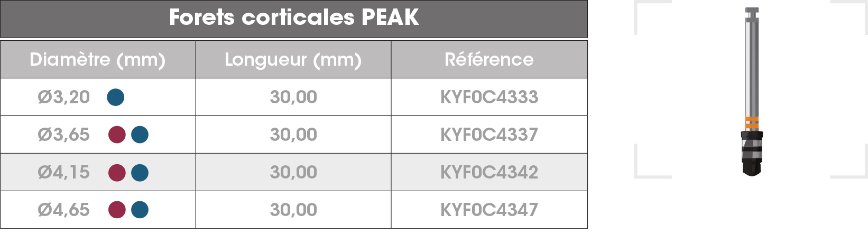Select the blue dot in Ø3,65 row
This screenshot has width=868, height=232.
140,135
